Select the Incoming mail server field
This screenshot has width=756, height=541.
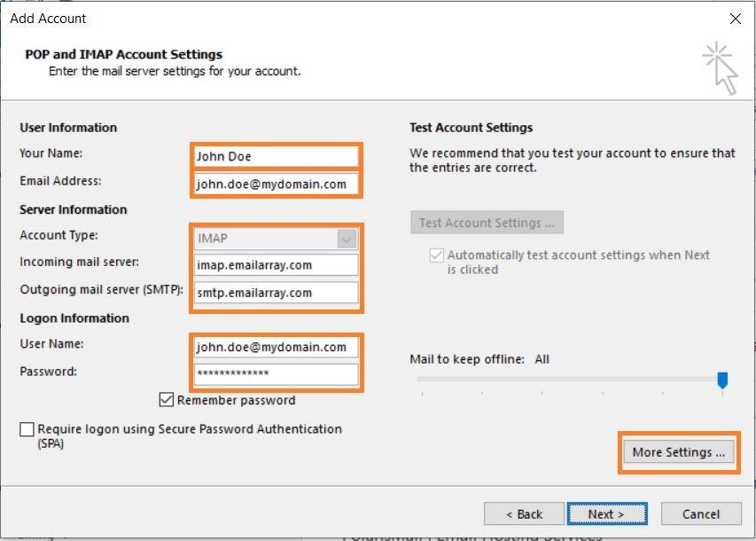[276, 264]
